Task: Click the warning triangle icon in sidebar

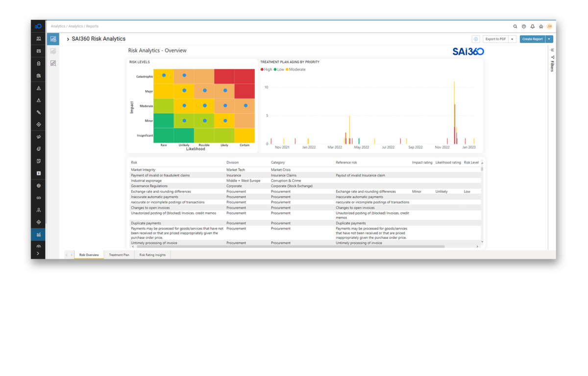Action: point(38,88)
